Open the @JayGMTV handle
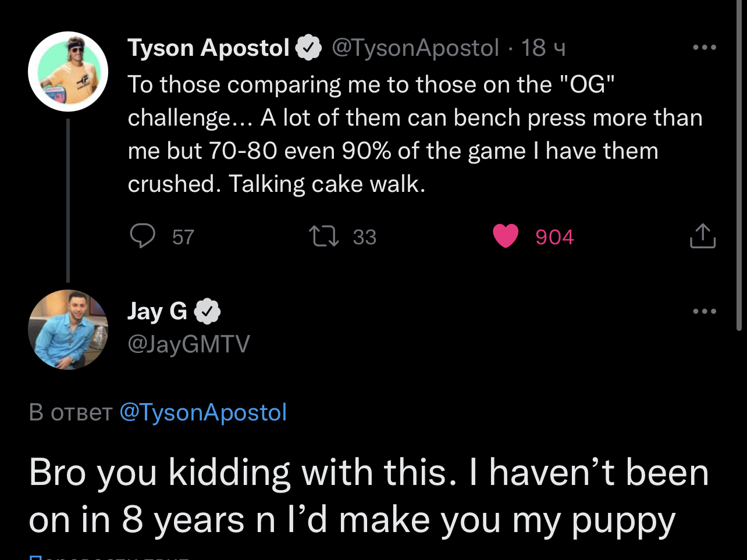 coord(188,344)
